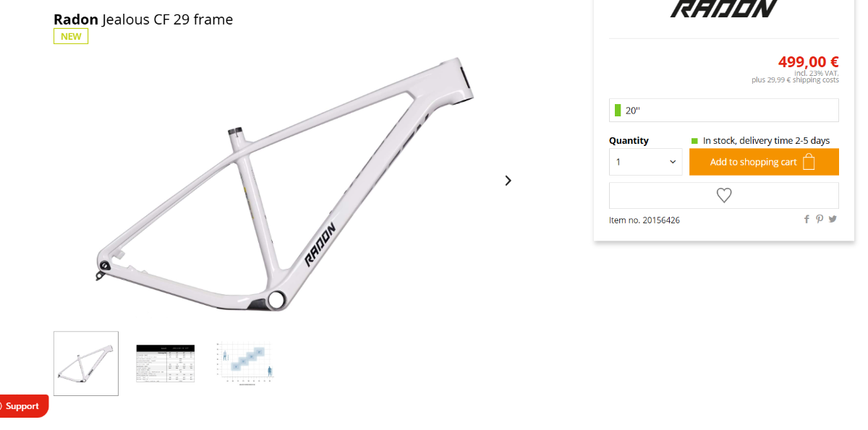Share product on Twitter icon

click(x=833, y=219)
